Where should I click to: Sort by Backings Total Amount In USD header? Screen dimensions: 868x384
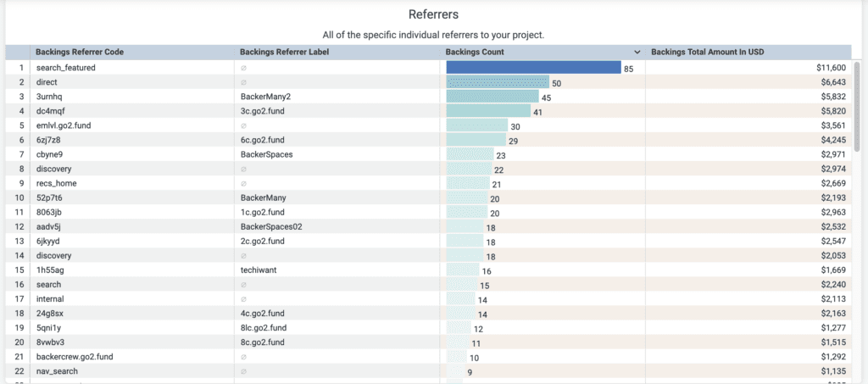coord(707,53)
